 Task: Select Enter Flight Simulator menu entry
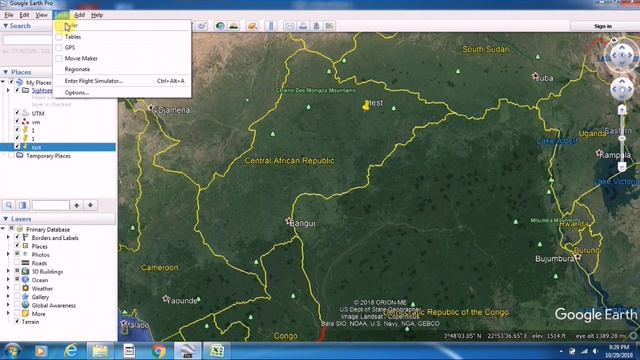pyautogui.click(x=122, y=81)
